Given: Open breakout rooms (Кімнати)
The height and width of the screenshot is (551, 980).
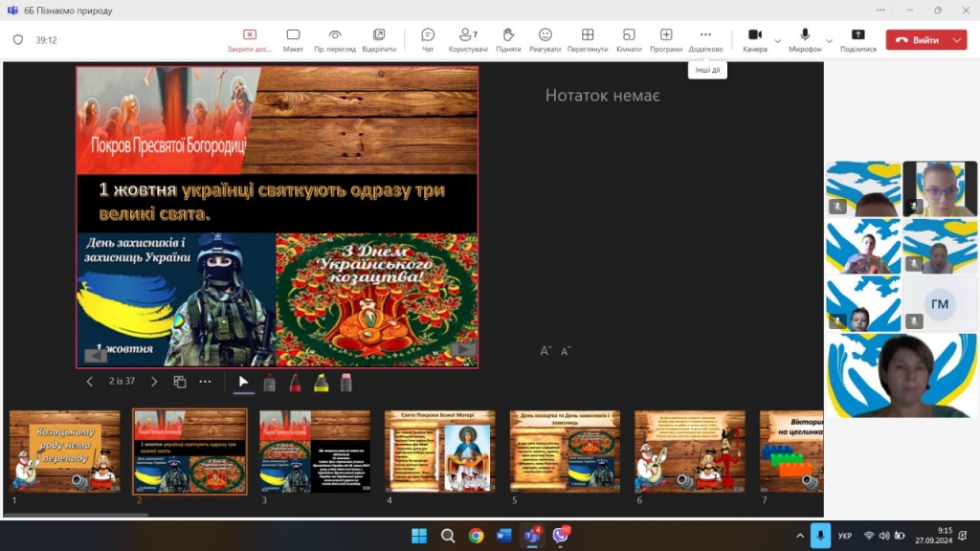Looking at the screenshot, I should 629,39.
